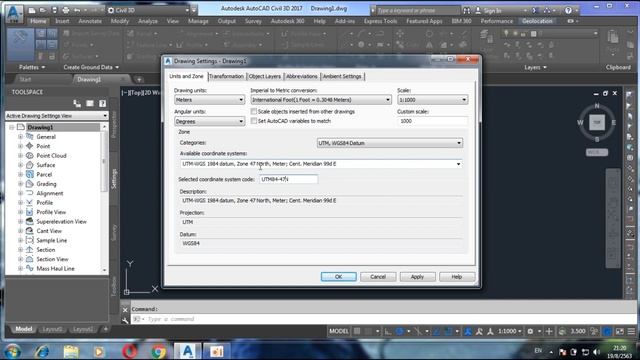Select the Transformation tab
The height and width of the screenshot is (360, 640).
[x=226, y=76]
